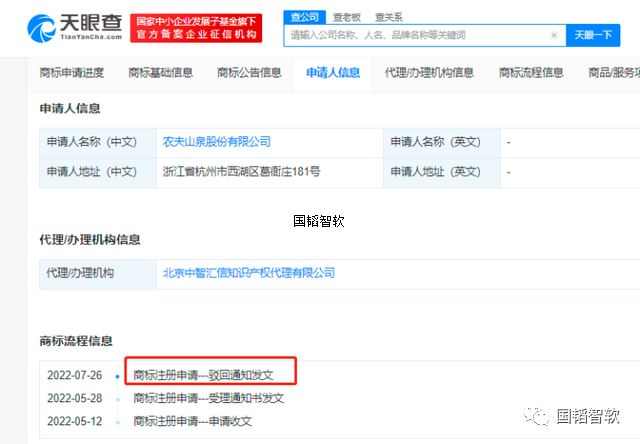Click the date 2022-05-28
This screenshot has height=444, width=640.
coord(75,398)
